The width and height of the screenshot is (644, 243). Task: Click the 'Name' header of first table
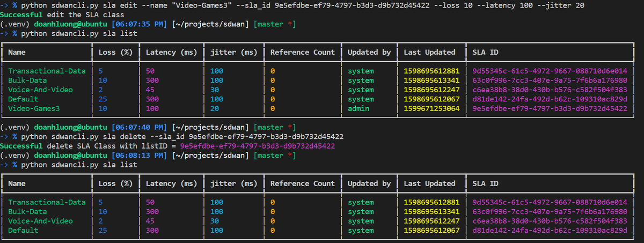tap(17, 53)
